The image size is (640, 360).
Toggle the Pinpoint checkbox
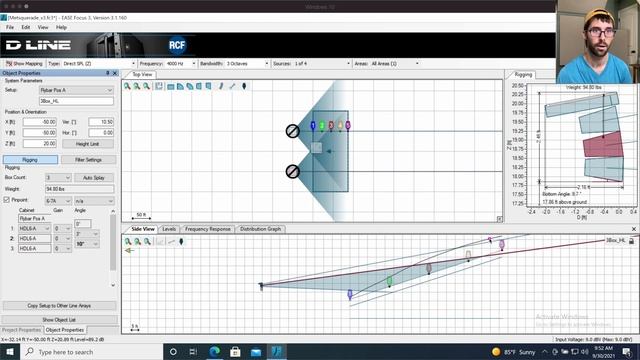(7, 200)
